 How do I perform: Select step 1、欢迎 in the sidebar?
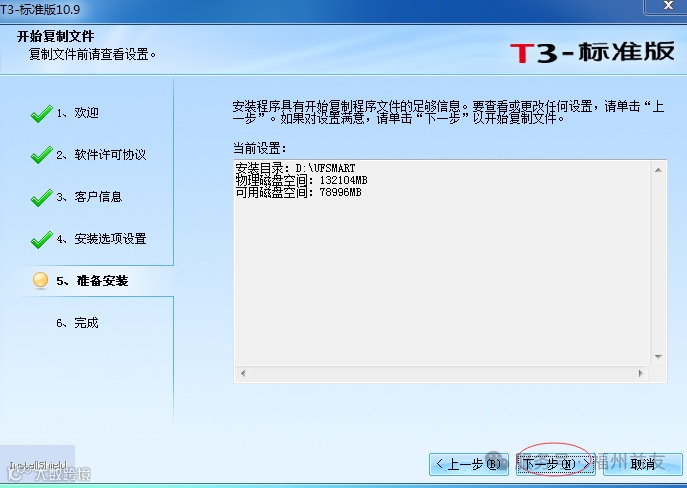[78, 113]
